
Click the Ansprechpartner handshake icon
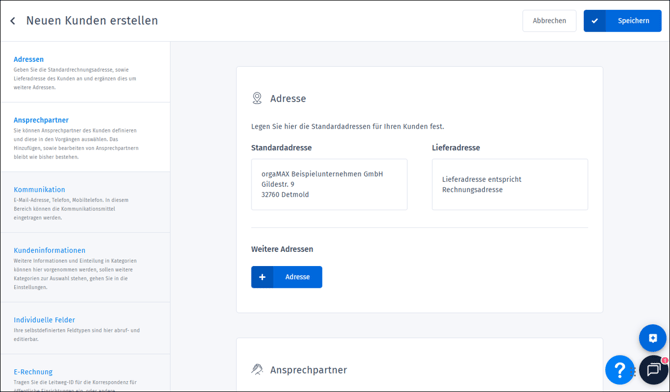pos(257,369)
